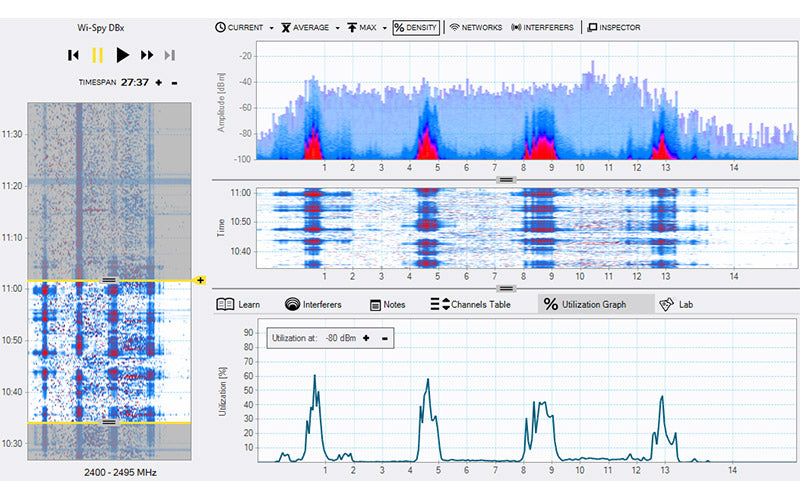Fast forward the recording playback

[x=147, y=55]
